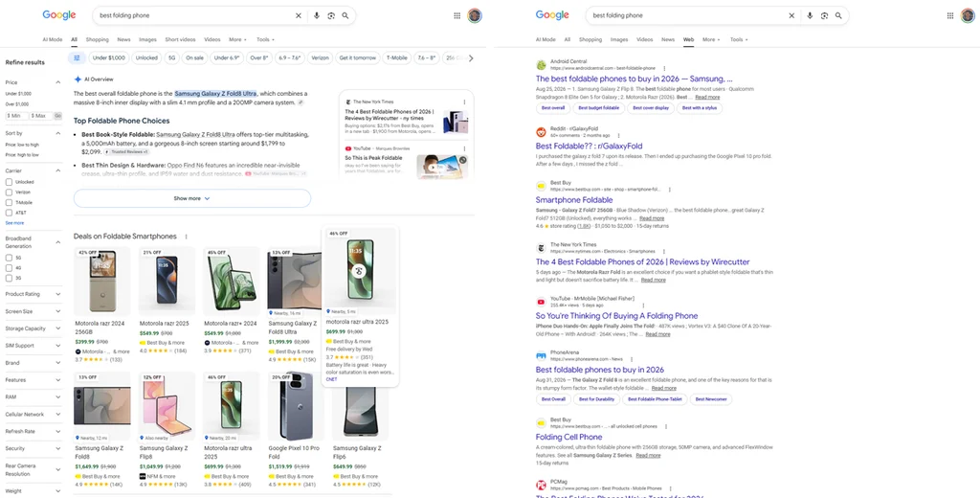Open account avatar on the All results page
Image resolution: width=980 pixels, height=498 pixels.
click(475, 15)
